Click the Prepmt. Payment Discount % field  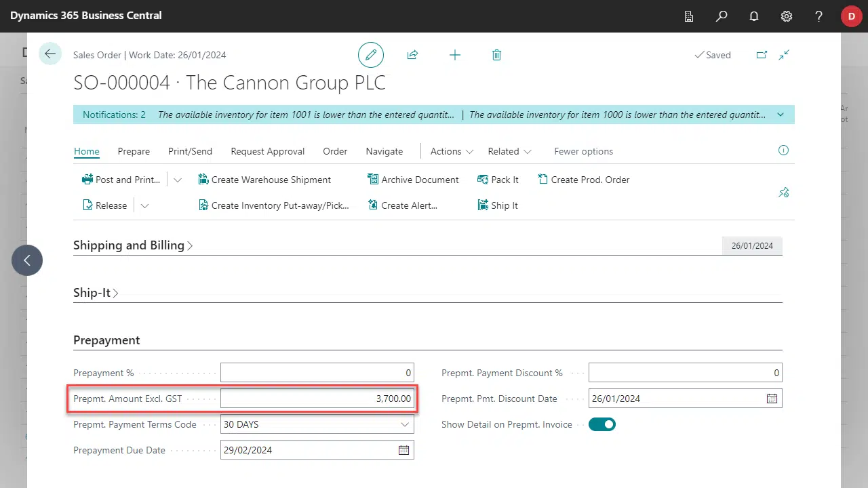tap(685, 373)
